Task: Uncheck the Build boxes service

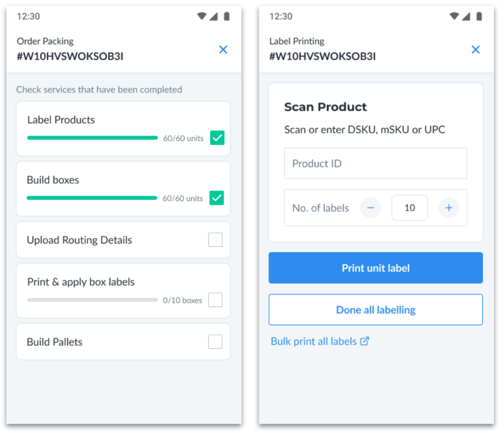Action: (217, 198)
